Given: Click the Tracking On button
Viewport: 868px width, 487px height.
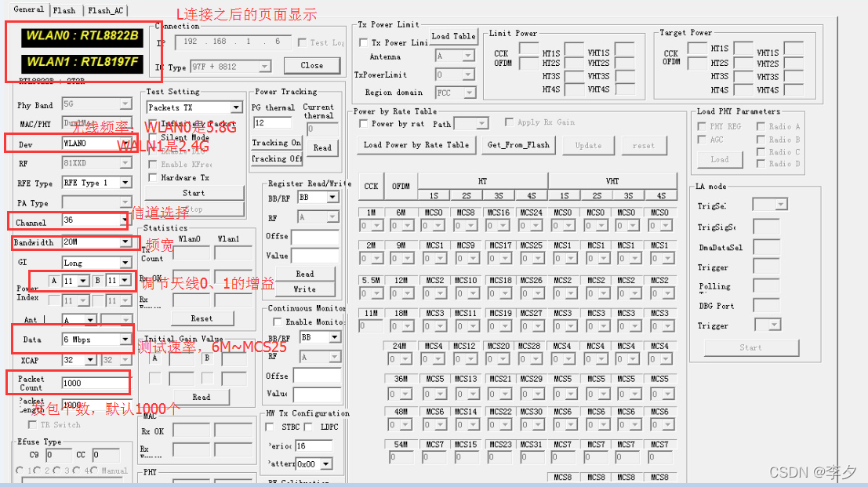Looking at the screenshot, I should point(276,143).
